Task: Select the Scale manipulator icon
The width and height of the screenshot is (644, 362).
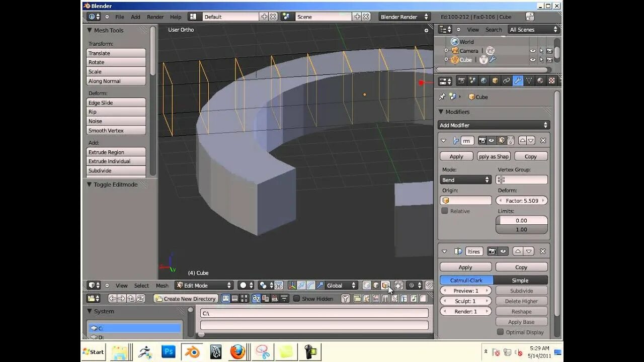Action: (x=320, y=285)
